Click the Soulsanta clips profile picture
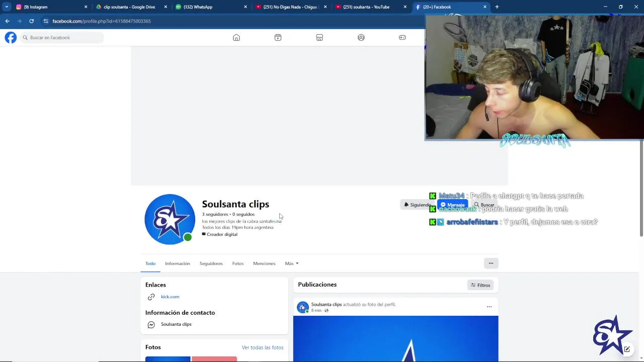Viewport: 644px width, 362px height. pyautogui.click(x=170, y=219)
